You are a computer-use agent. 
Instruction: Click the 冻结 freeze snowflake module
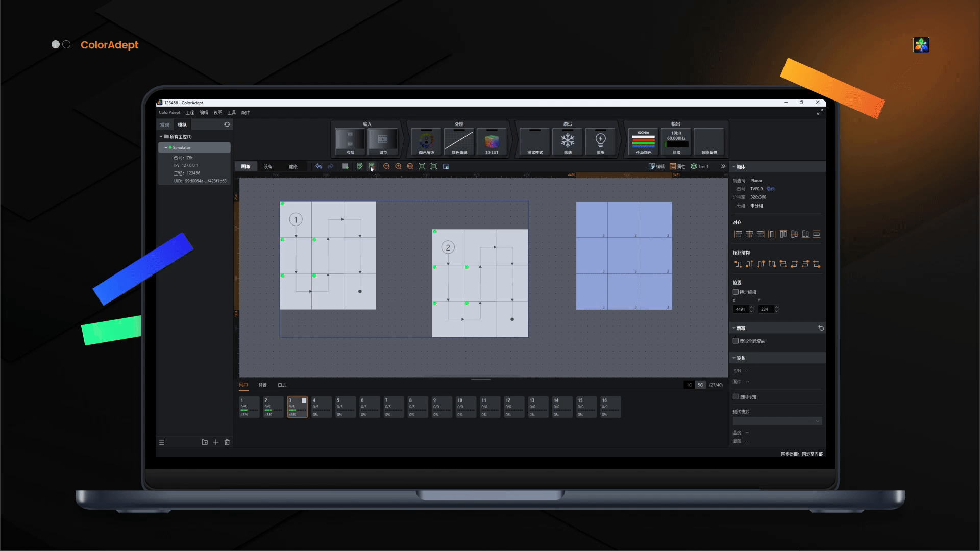click(568, 141)
